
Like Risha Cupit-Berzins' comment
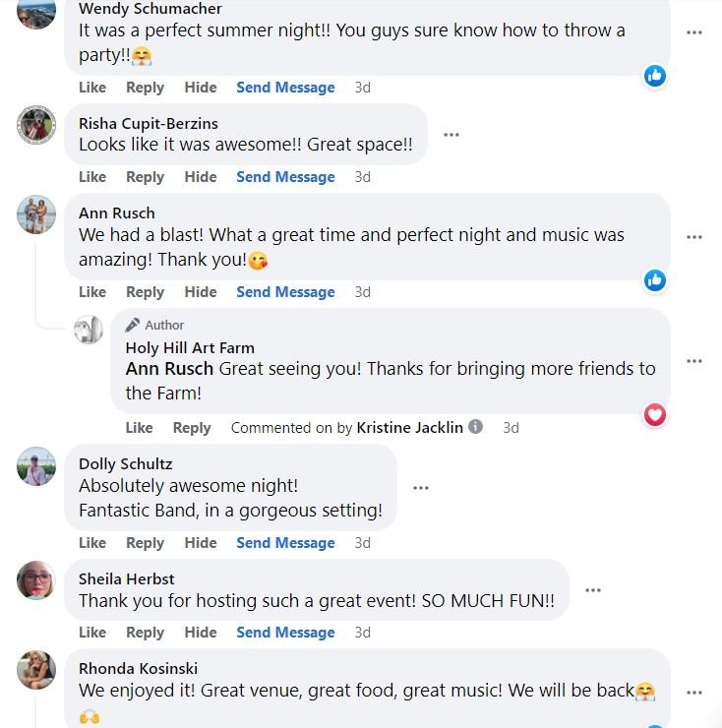coord(92,177)
